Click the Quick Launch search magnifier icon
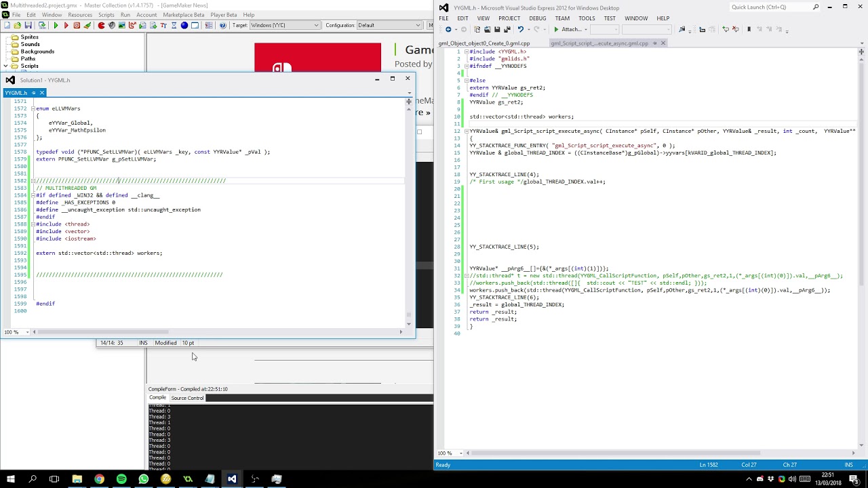Image resolution: width=868 pixels, height=488 pixels. click(816, 7)
